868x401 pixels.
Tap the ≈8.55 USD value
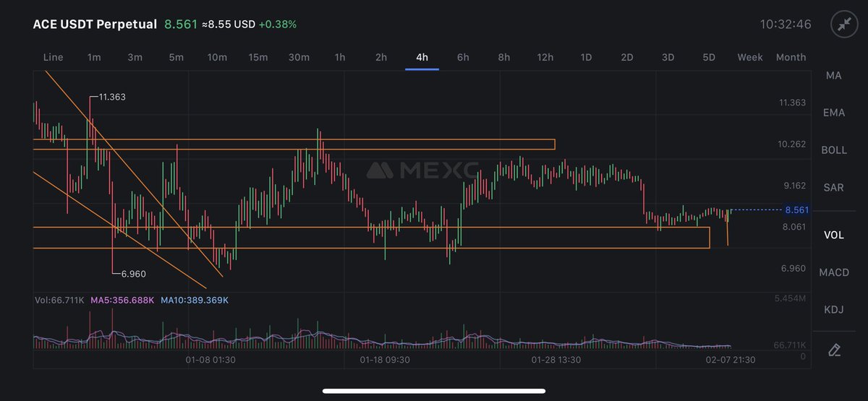(x=229, y=25)
